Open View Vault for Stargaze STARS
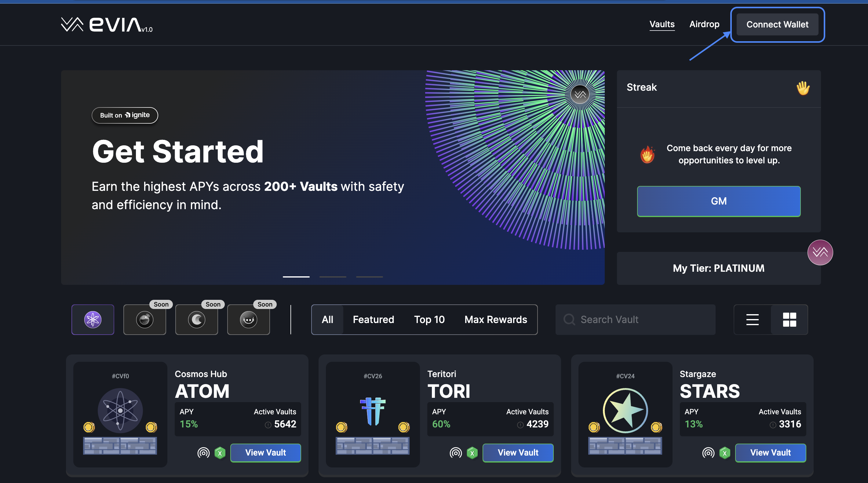 (x=770, y=453)
